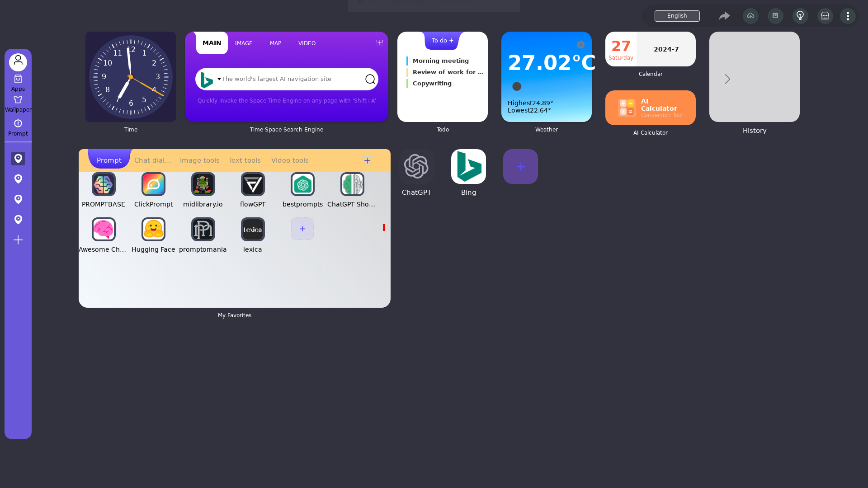This screenshot has height=488, width=868.
Task: Open ClickPrompt shortcut
Action: [x=153, y=184]
